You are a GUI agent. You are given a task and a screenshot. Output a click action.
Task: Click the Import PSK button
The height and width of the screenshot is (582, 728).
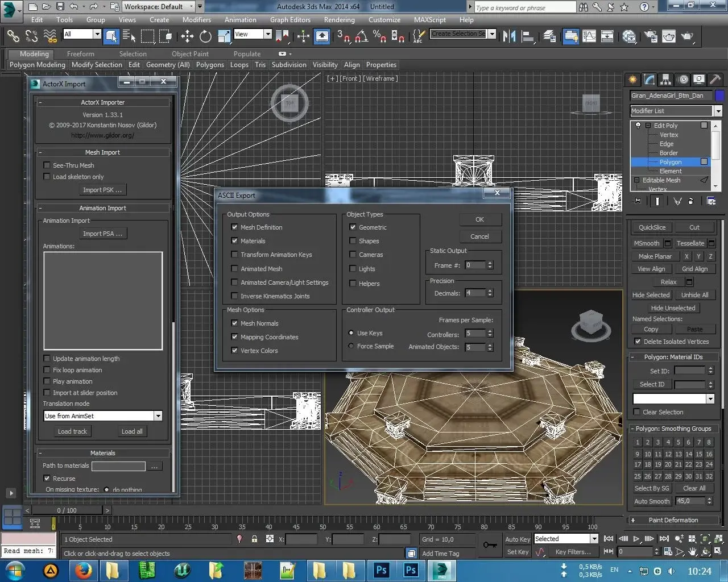pos(102,190)
